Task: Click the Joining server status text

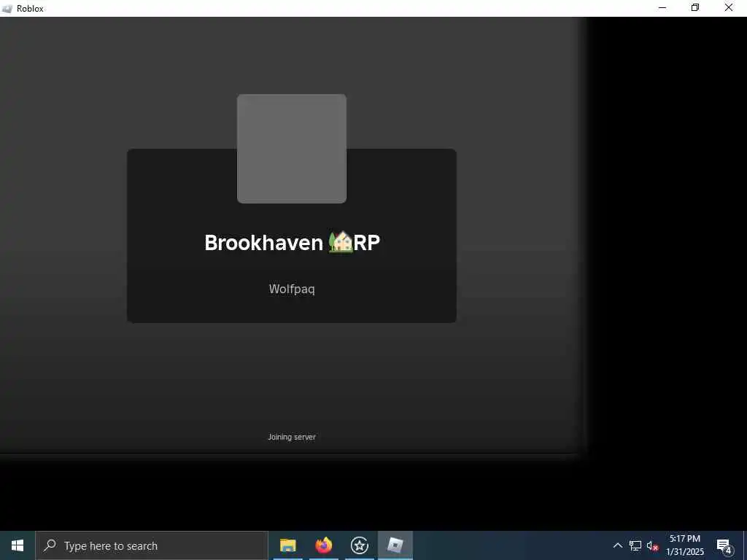Action: (292, 437)
